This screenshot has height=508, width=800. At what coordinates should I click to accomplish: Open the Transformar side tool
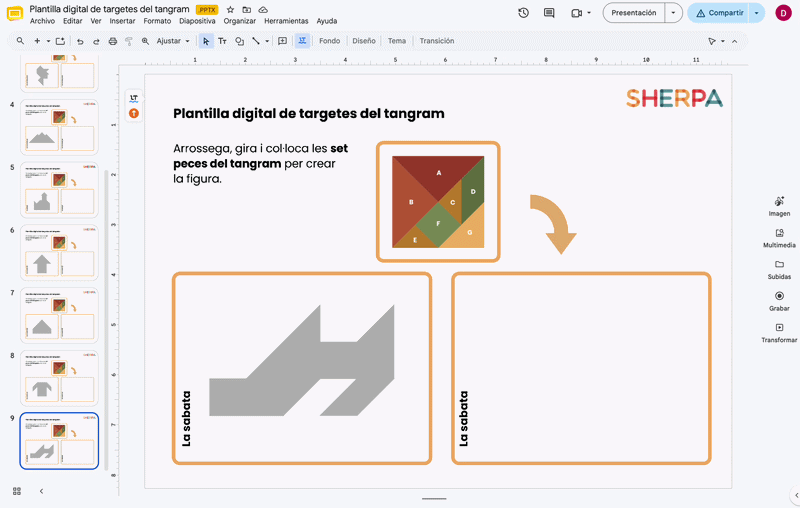point(779,333)
